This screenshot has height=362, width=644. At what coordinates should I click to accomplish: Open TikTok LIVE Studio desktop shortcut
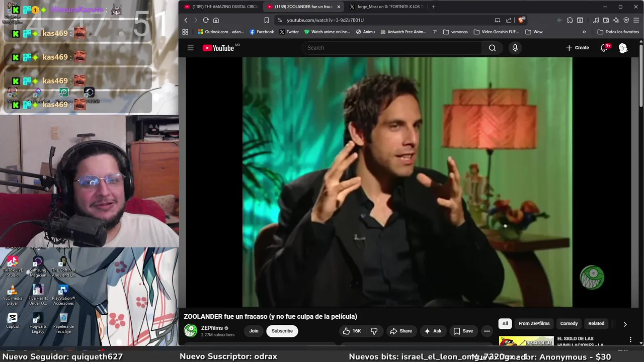click(x=13, y=266)
